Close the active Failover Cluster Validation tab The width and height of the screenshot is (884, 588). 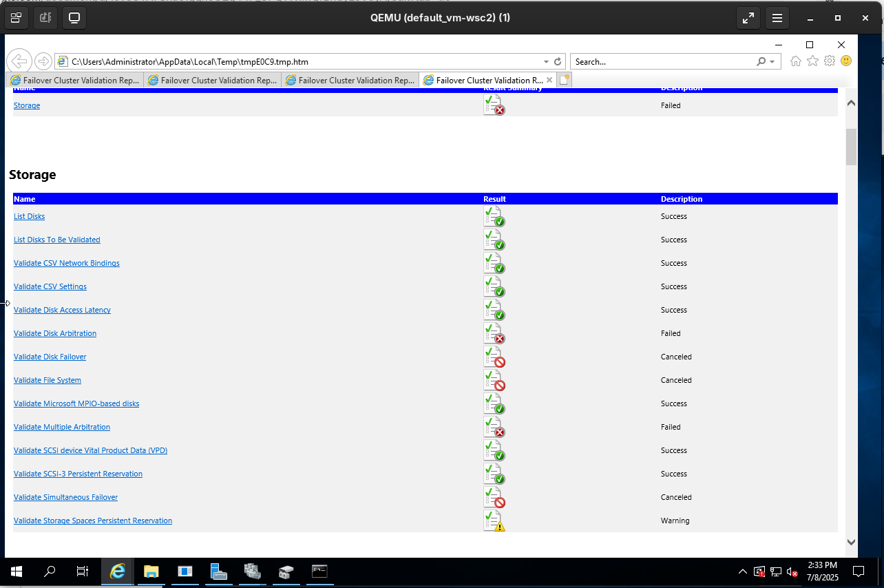[x=549, y=80]
